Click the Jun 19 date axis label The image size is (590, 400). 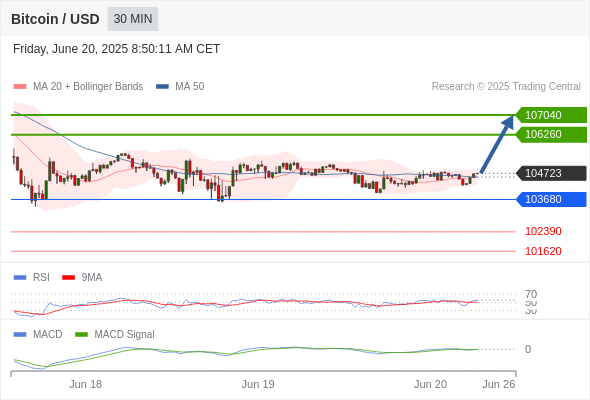coord(258,384)
